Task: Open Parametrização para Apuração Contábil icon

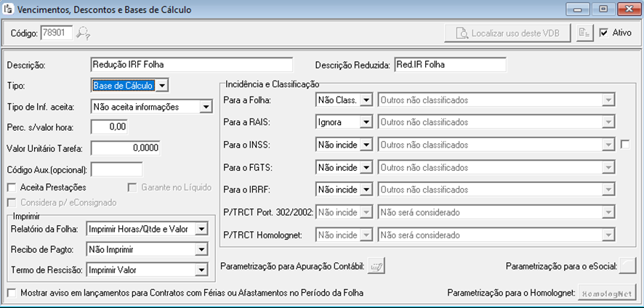Action: coord(376,267)
